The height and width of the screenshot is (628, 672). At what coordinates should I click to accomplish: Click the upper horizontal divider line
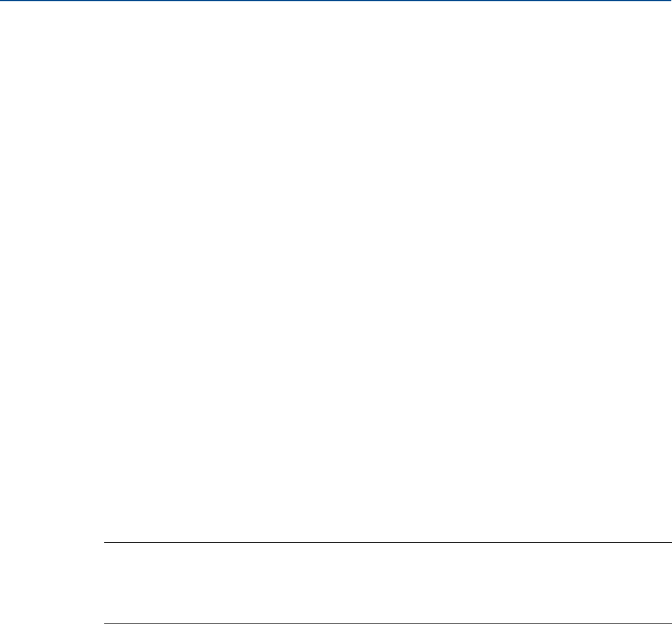[x=388, y=542]
